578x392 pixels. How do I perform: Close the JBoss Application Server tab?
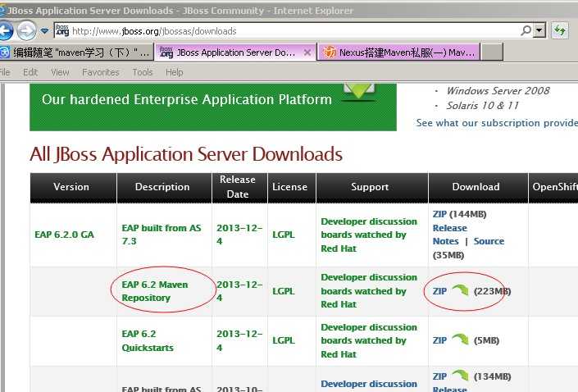(307, 52)
